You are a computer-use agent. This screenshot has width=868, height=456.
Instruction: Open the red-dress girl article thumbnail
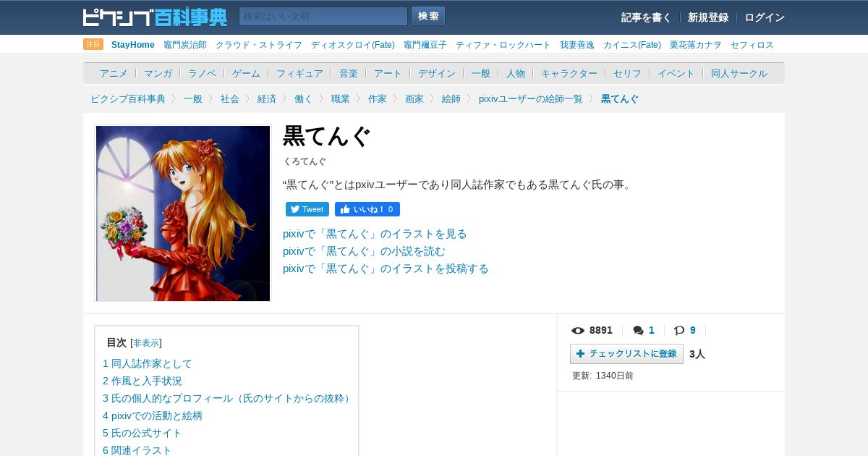[x=183, y=214]
